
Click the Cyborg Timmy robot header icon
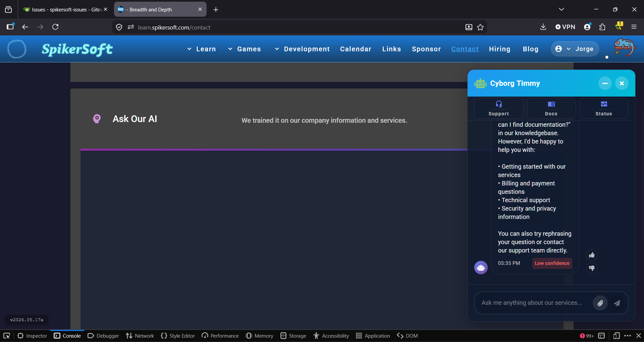point(480,83)
